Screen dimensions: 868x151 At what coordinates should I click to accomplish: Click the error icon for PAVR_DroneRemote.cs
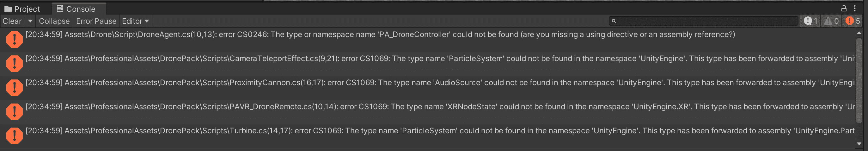tap(14, 111)
